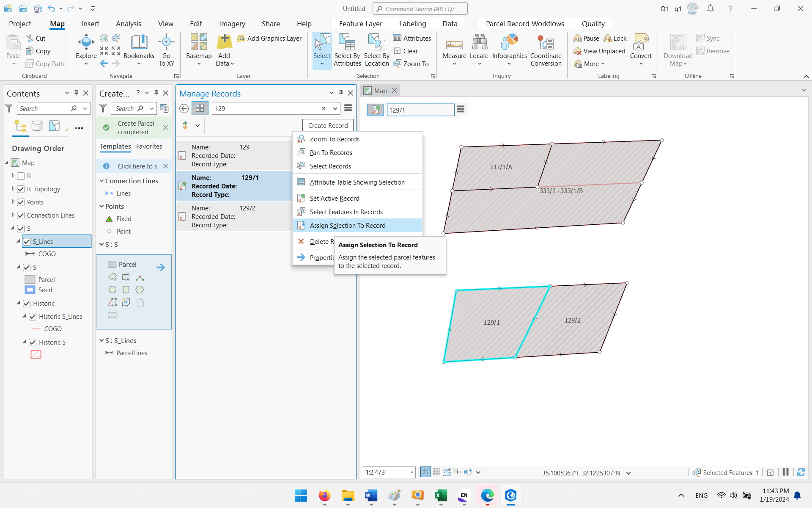Click the Parcel template symbol swatch
Screen dimensions: 812x508
[112, 264]
